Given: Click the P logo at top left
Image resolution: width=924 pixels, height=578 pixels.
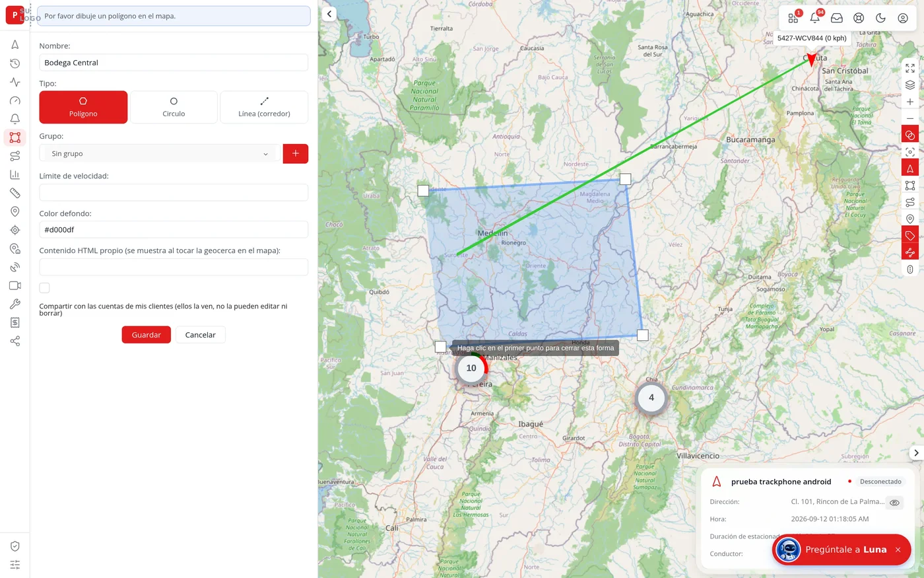Looking at the screenshot, I should coord(15,15).
